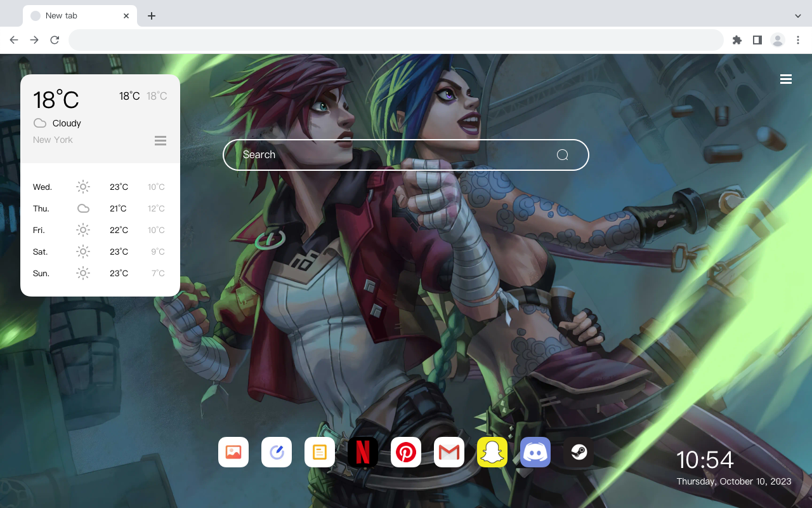Select the Sat. forecast day label
812x508 pixels.
pos(41,251)
